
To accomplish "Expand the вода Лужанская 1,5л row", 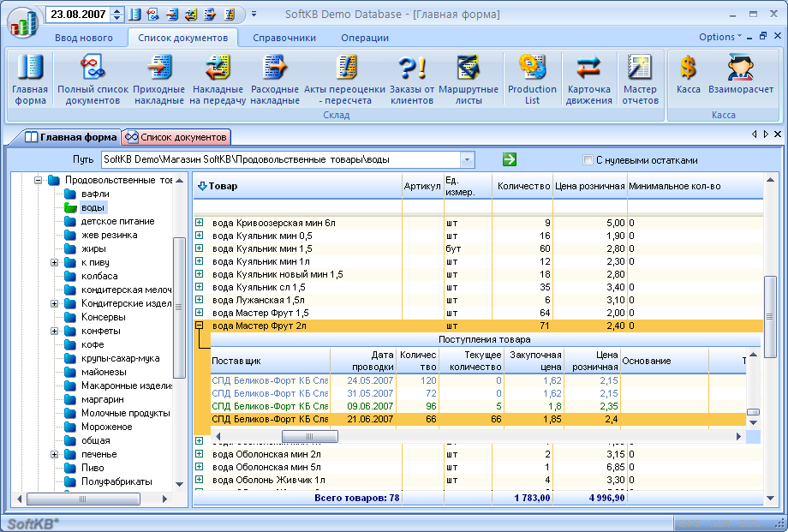I will point(200,300).
